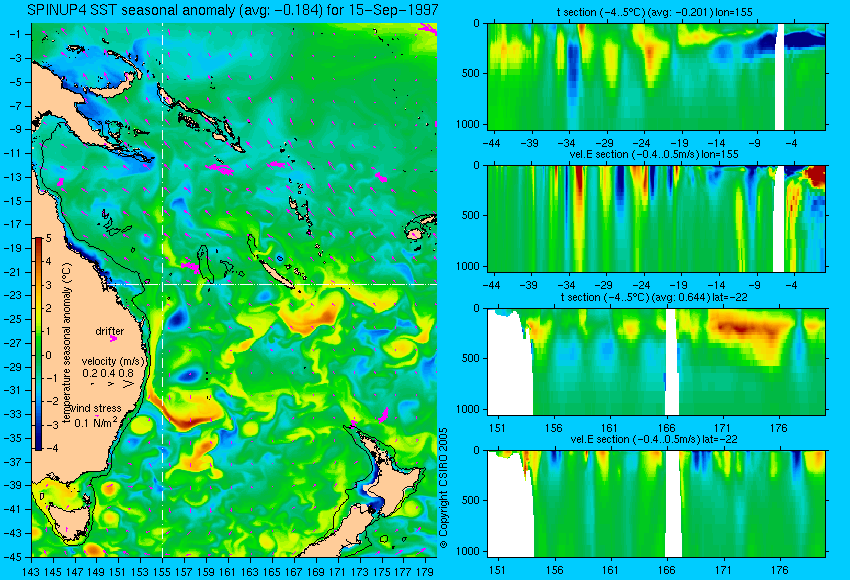Click the '0.2 0.4 0.8' velocity scale values

coord(108,373)
